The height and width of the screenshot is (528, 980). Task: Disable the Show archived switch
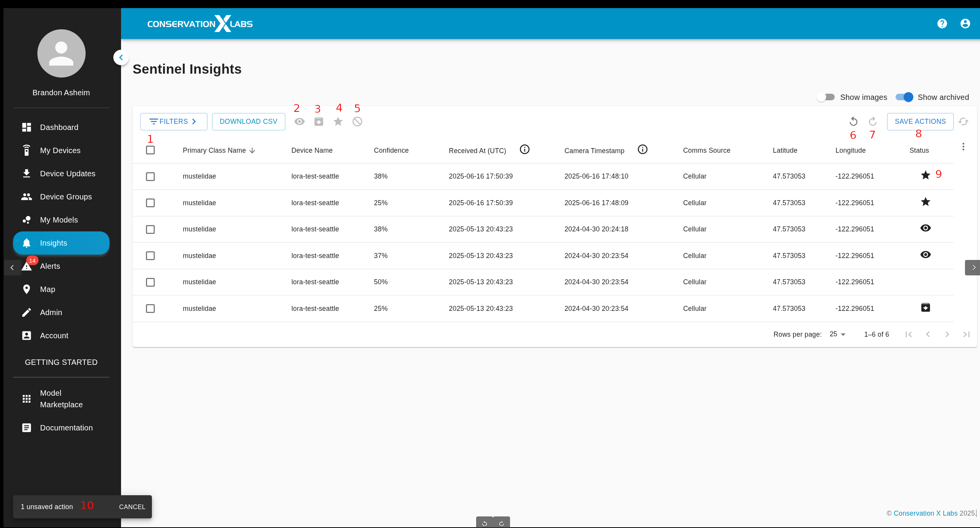pos(904,97)
